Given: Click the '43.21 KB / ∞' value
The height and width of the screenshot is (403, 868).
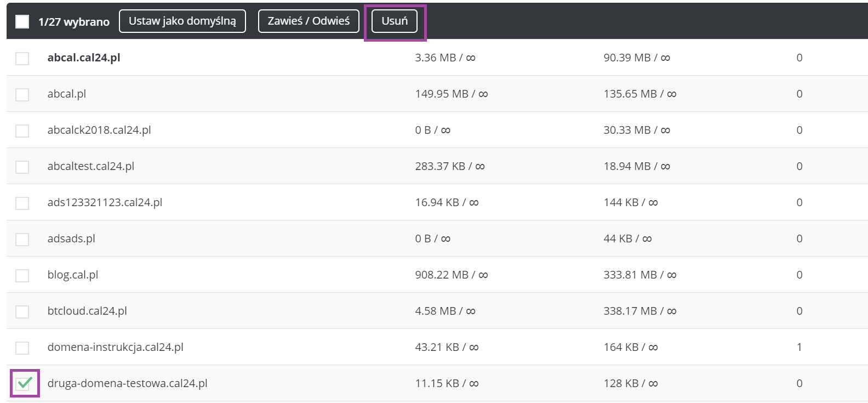Looking at the screenshot, I should point(447,347).
